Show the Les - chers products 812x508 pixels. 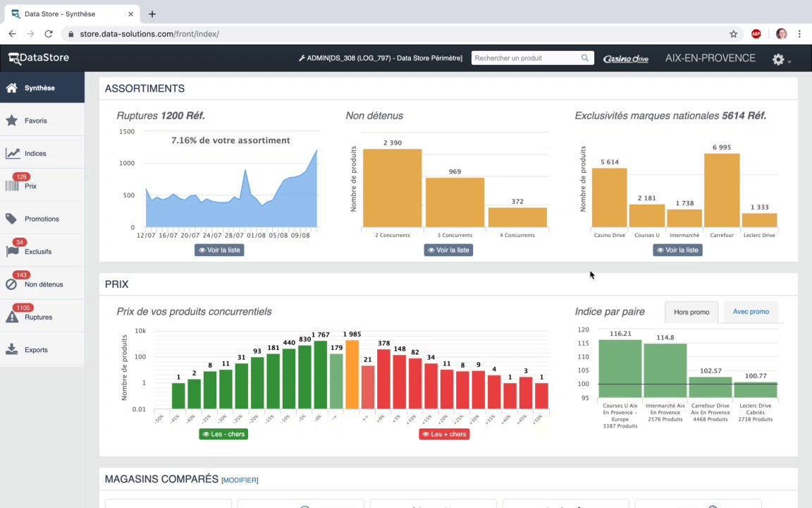point(223,434)
